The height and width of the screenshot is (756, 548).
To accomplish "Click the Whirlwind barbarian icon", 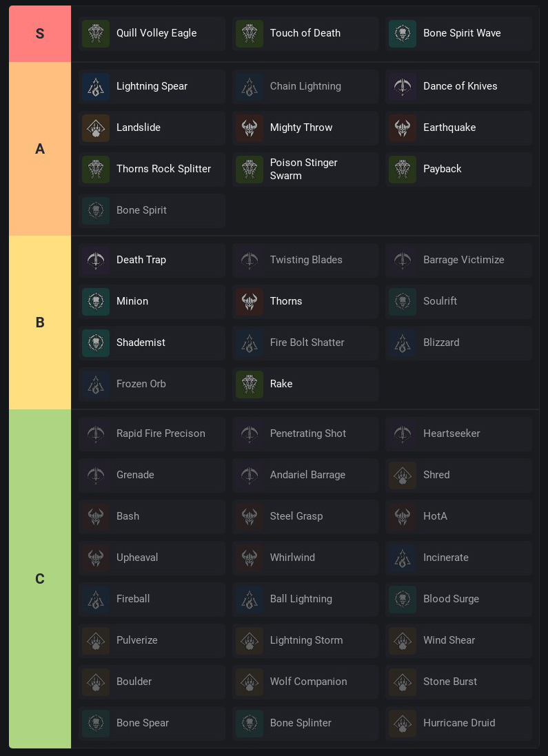I will (249, 558).
